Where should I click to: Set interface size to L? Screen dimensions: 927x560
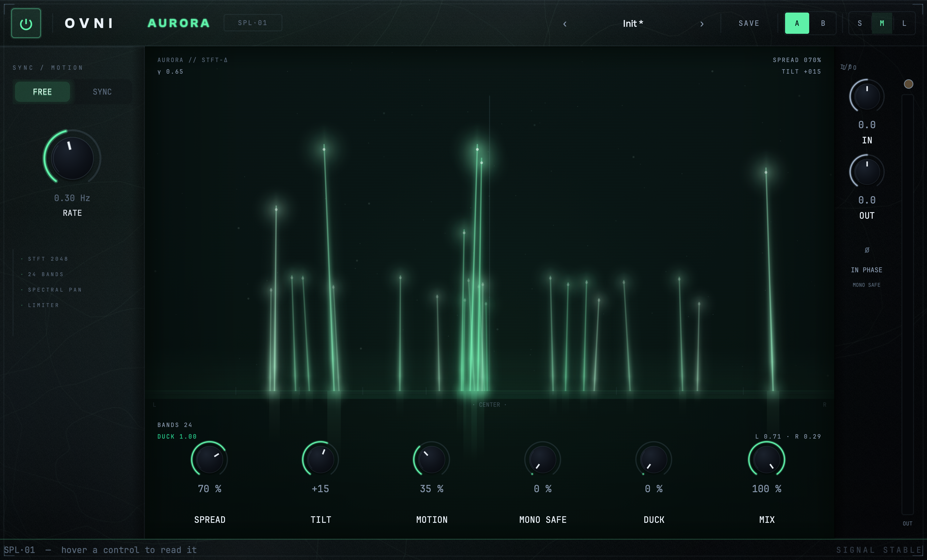pyautogui.click(x=904, y=23)
